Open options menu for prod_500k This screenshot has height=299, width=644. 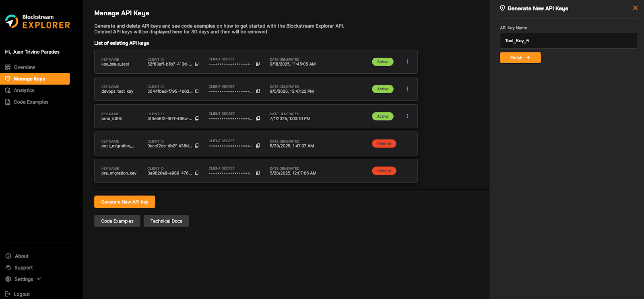pos(407,116)
